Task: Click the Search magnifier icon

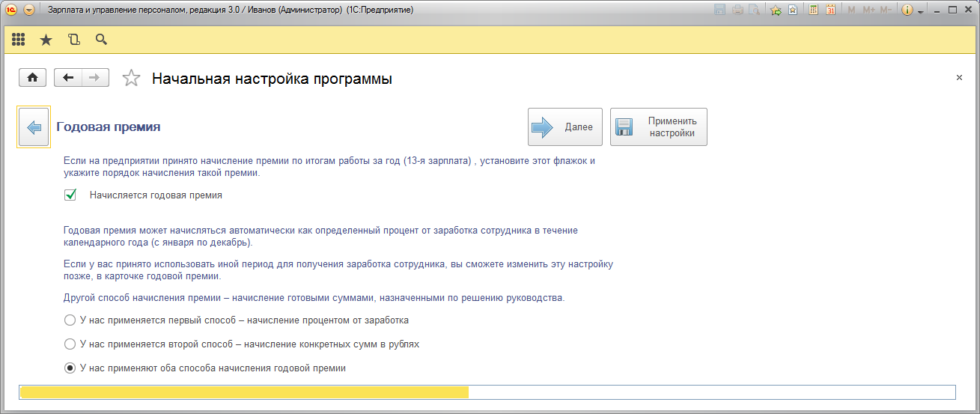Action: [101, 40]
